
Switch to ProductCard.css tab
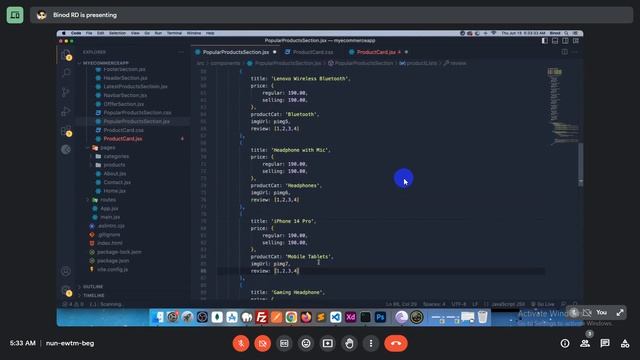[313, 52]
